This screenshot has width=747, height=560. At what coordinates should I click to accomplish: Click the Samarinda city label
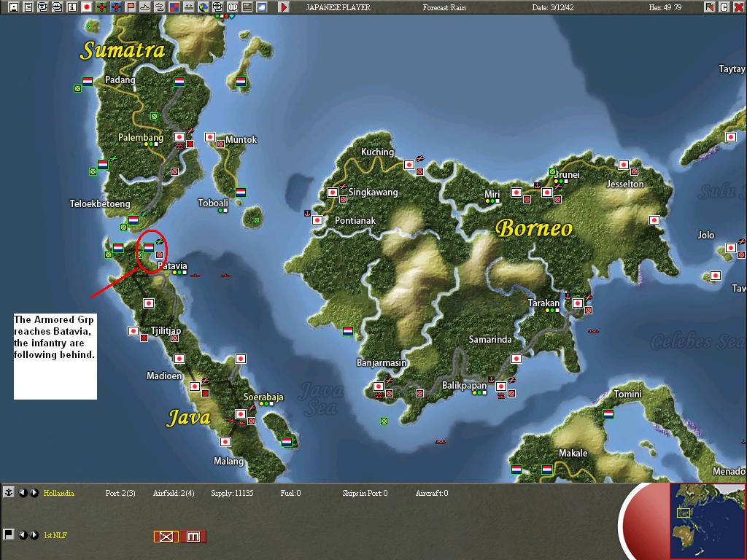point(490,339)
